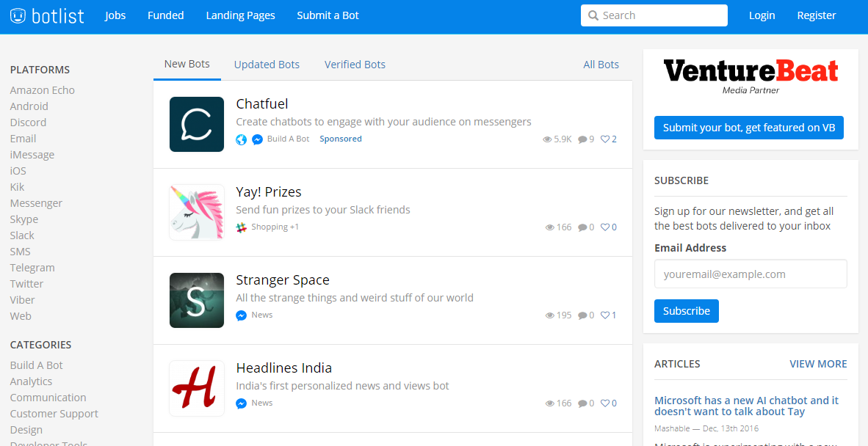
Task: Click the search magnifier icon
Action: point(593,15)
